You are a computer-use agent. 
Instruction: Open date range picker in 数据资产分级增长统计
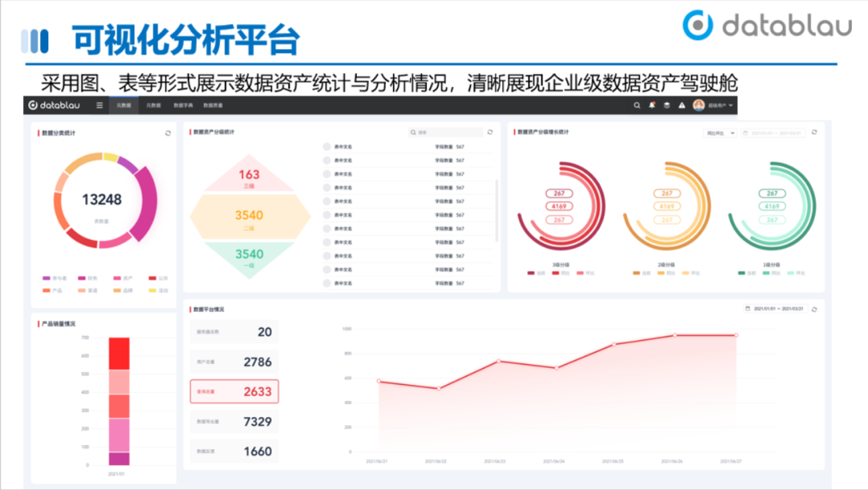coord(773,133)
